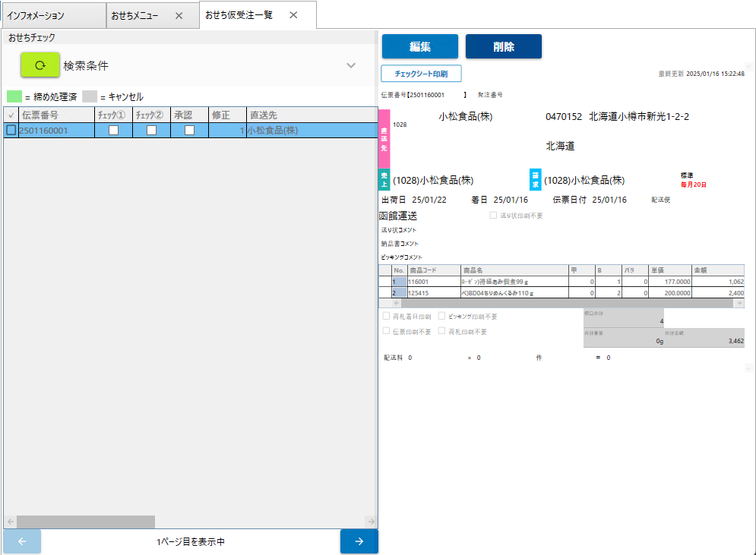Click the チェックシート印刷 button
This screenshot has width=756, height=555.
421,74
